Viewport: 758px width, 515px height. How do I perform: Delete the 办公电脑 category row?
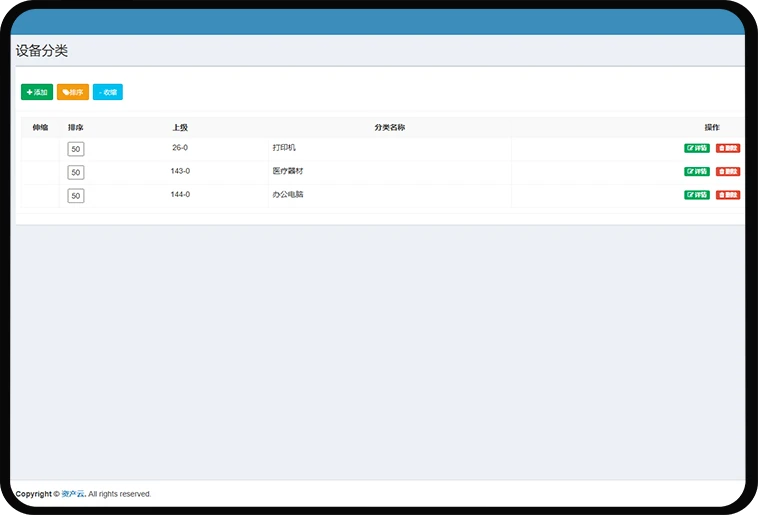[x=728, y=195]
